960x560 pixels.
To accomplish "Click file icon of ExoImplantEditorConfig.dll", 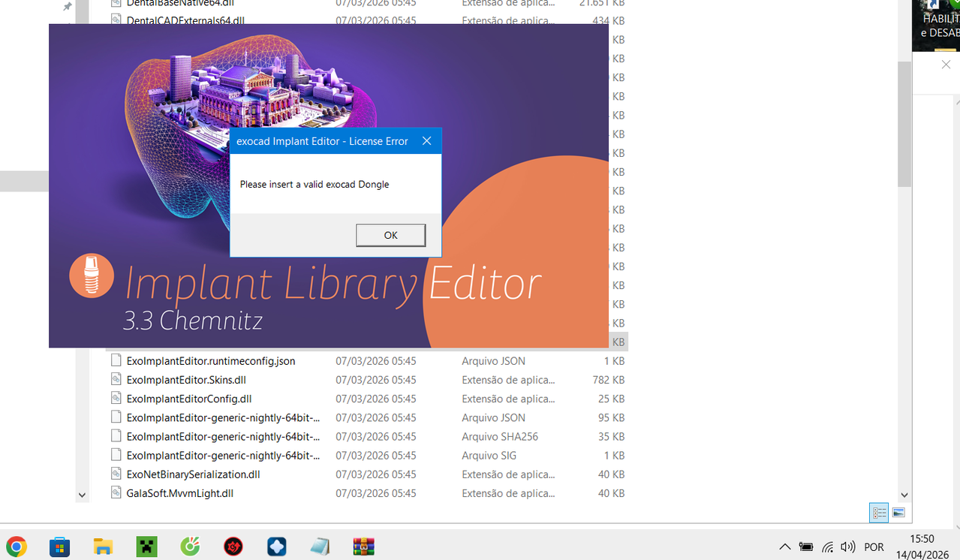I will [116, 398].
